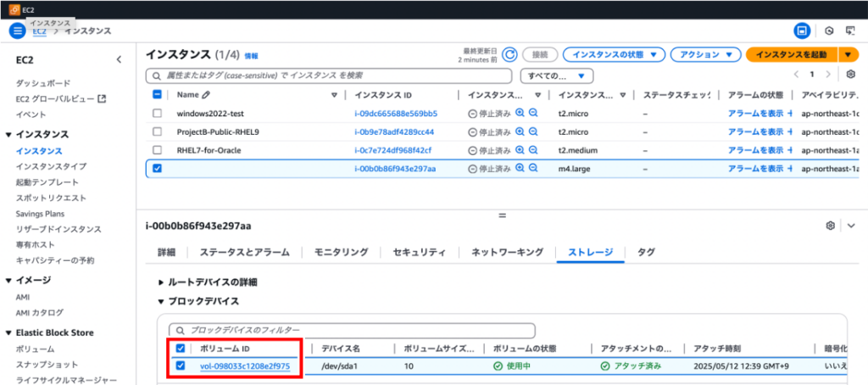Uncheck the i-00b0b86f943e297aa instance checkbox
The height and width of the screenshot is (385, 868).
tap(157, 169)
